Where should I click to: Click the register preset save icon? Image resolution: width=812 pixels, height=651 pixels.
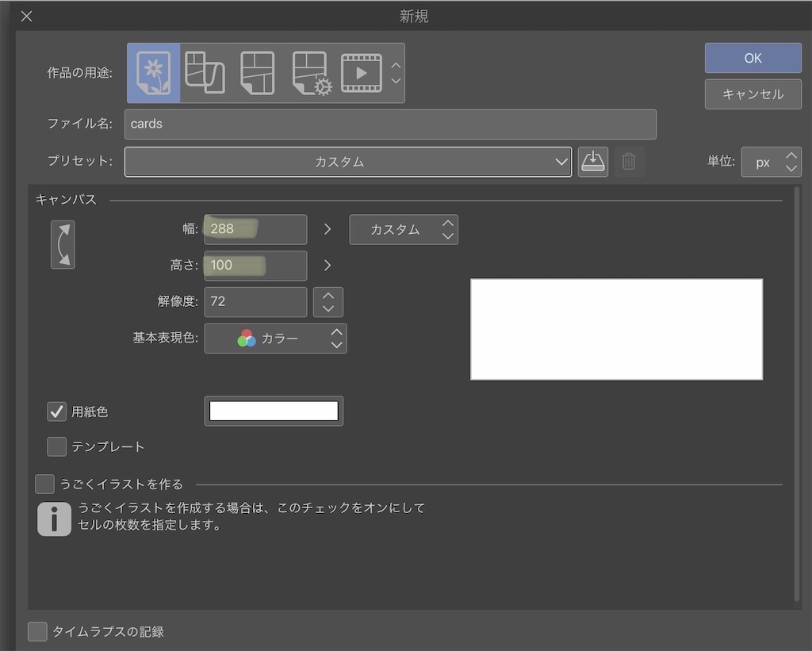click(592, 162)
